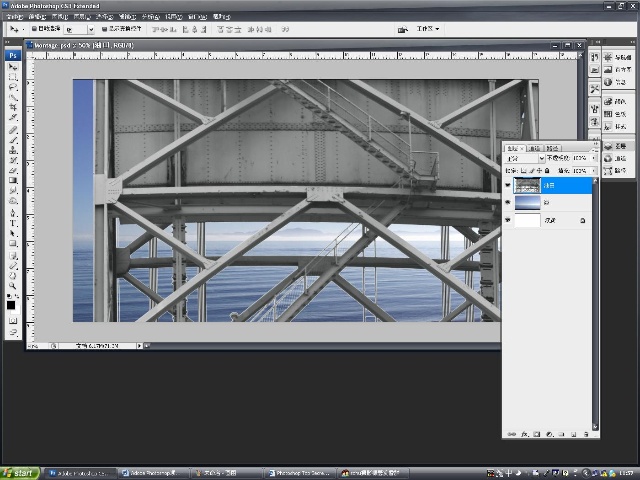Add a layer style with fx icon
This screenshot has width=640, height=480.
[525, 434]
